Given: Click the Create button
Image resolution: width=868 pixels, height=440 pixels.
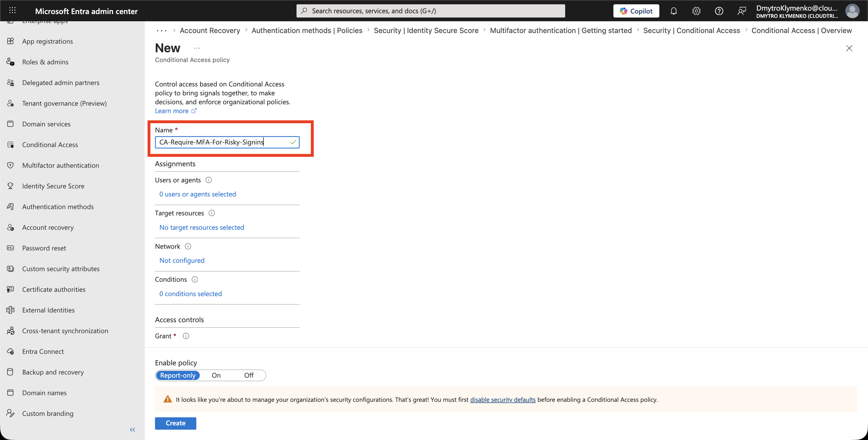Looking at the screenshot, I should (175, 423).
